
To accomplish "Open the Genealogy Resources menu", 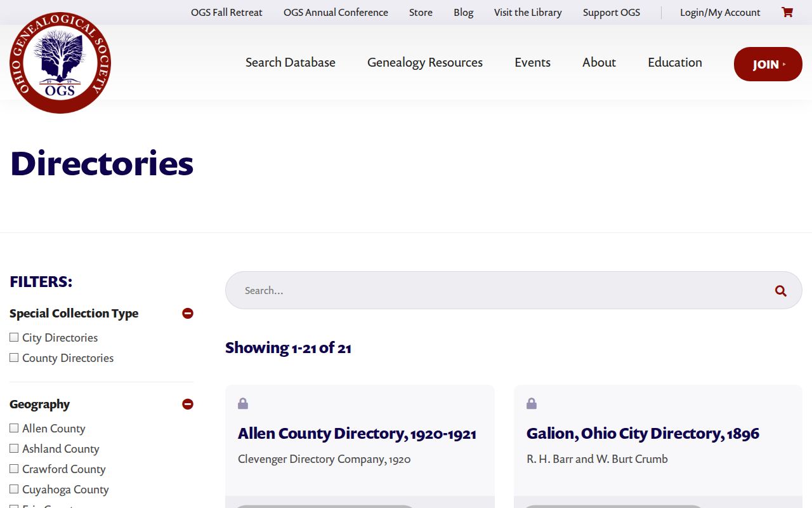I will point(425,62).
